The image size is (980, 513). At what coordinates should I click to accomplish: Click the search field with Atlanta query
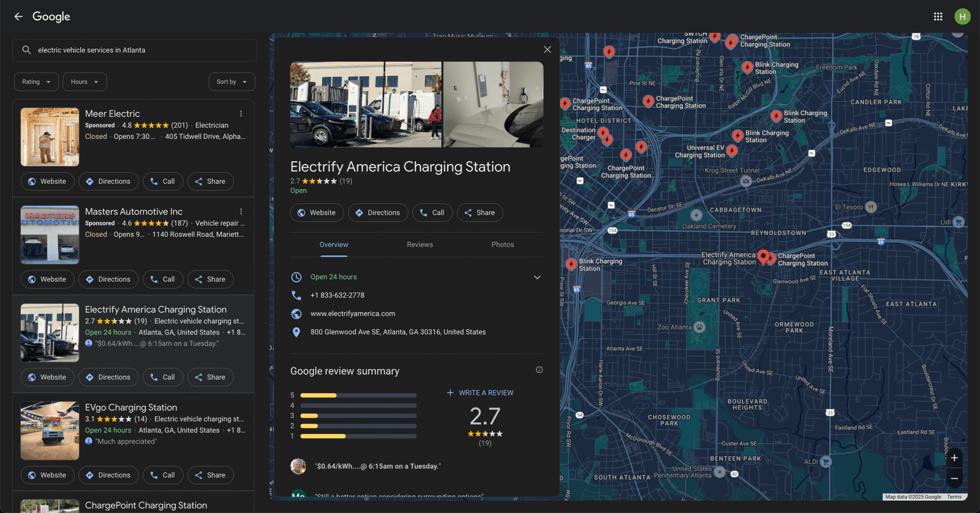135,50
